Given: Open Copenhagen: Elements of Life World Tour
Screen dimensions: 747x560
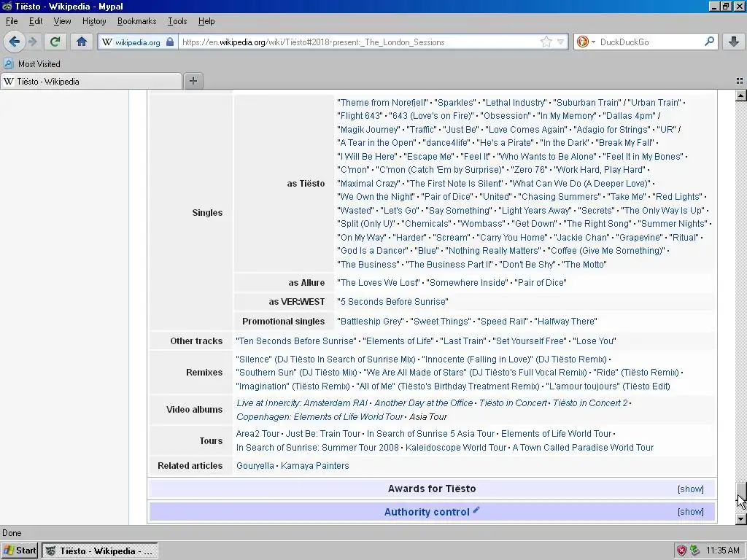Looking at the screenshot, I should [x=320, y=416].
